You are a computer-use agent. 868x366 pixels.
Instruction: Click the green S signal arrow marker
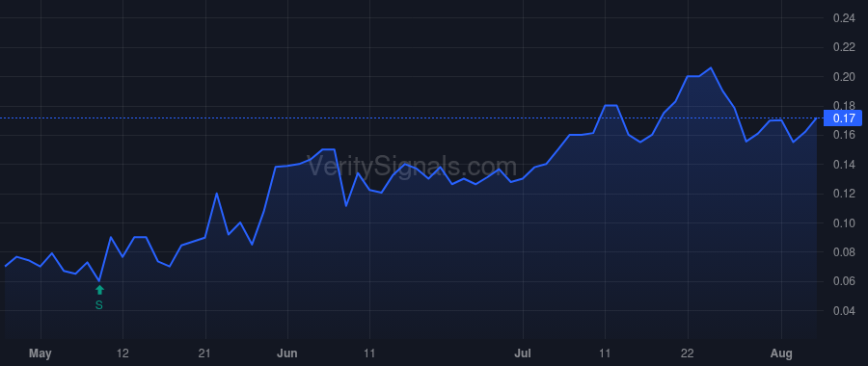click(99, 290)
